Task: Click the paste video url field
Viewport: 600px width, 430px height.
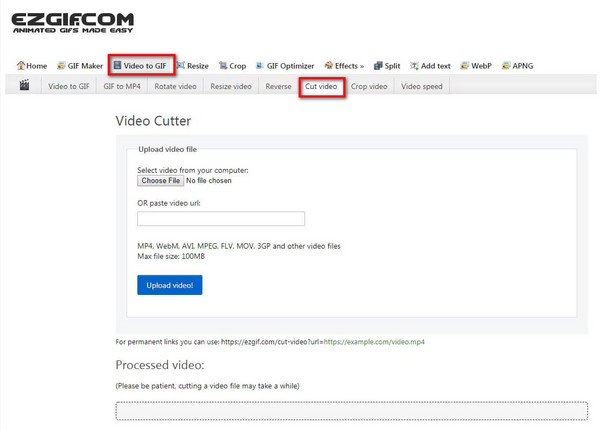Action: 221,218
